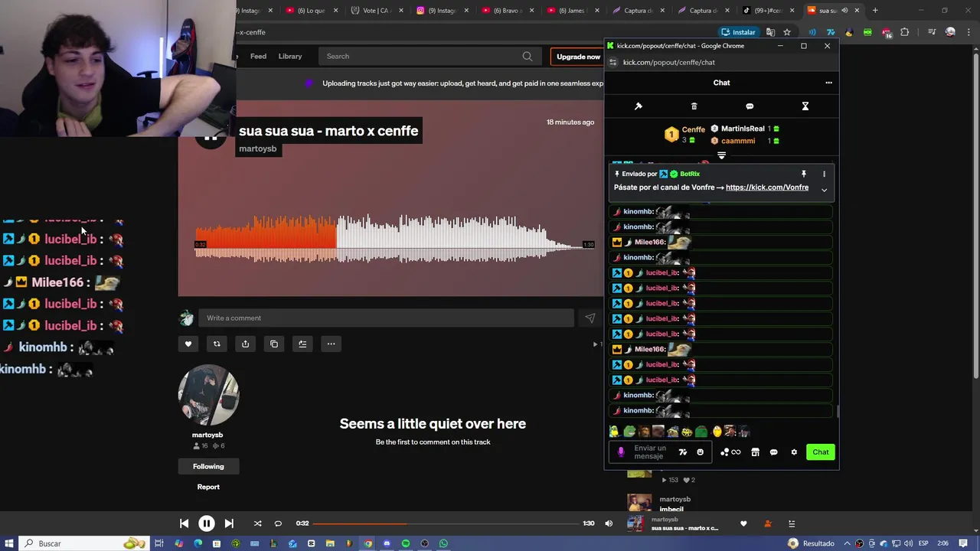Viewport: 980px width, 551px height.
Task: Click the trash icon in chat toolbar
Action: (x=694, y=106)
